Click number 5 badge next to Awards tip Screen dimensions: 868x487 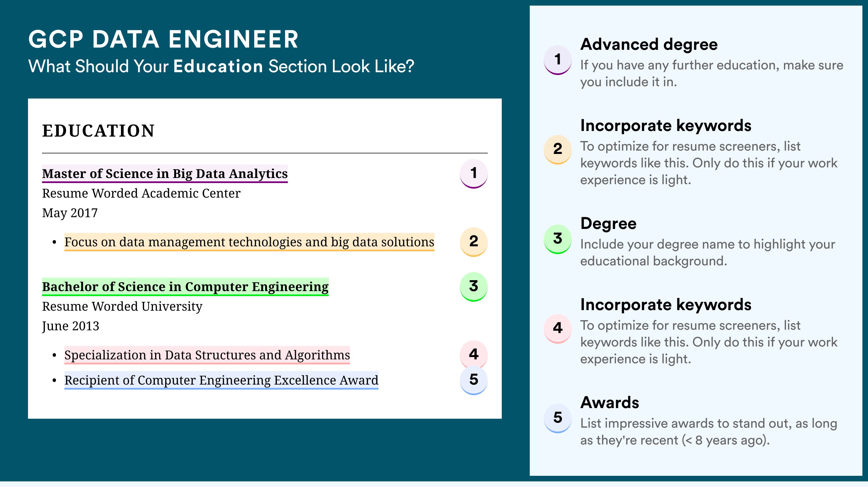click(557, 418)
